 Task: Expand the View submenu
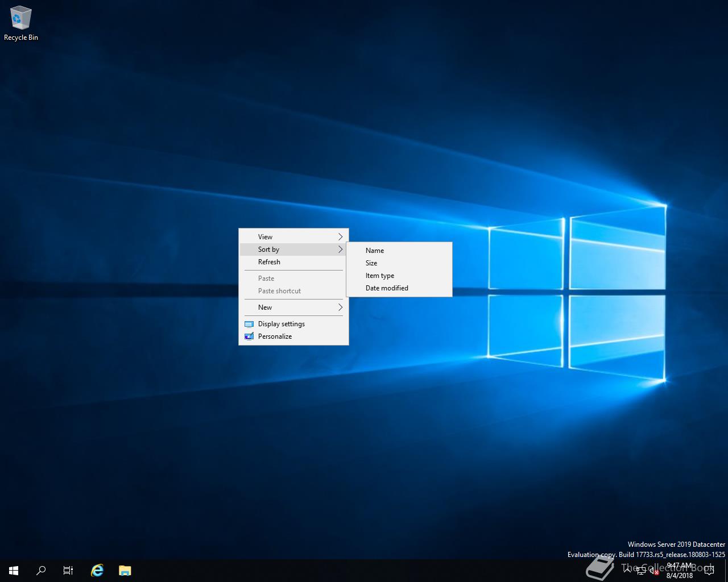click(x=293, y=237)
